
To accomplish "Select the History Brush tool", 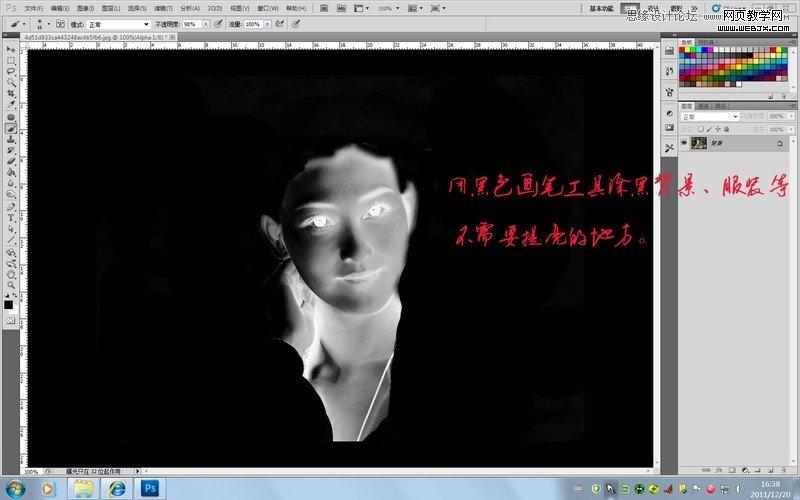I will point(10,150).
